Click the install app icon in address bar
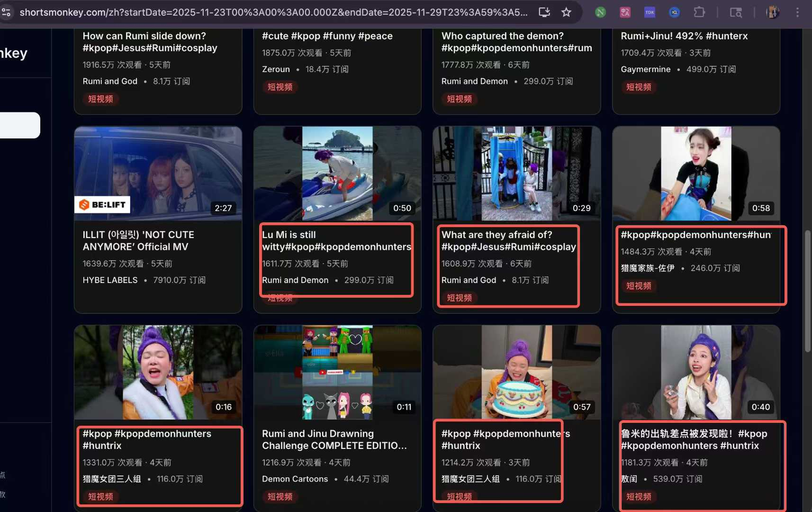 pos(544,12)
